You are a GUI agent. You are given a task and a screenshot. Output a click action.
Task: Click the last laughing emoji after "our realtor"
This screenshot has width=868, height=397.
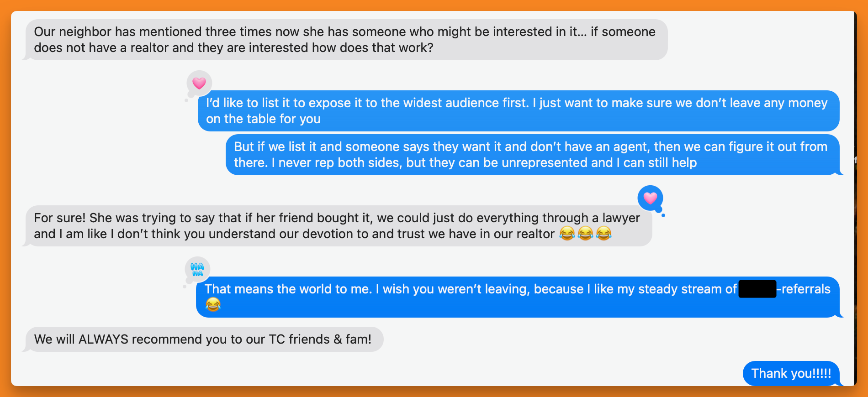[603, 234]
